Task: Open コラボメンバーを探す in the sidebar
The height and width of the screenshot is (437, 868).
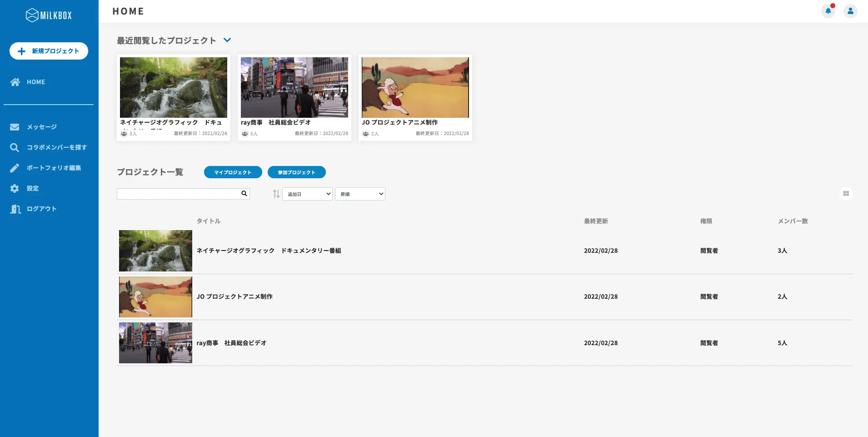Action: (x=56, y=147)
